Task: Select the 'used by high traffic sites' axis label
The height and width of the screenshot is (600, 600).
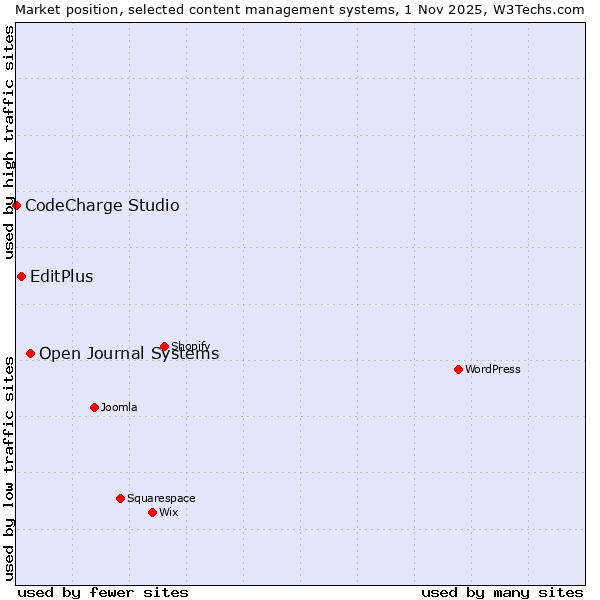Action: [x=9, y=143]
